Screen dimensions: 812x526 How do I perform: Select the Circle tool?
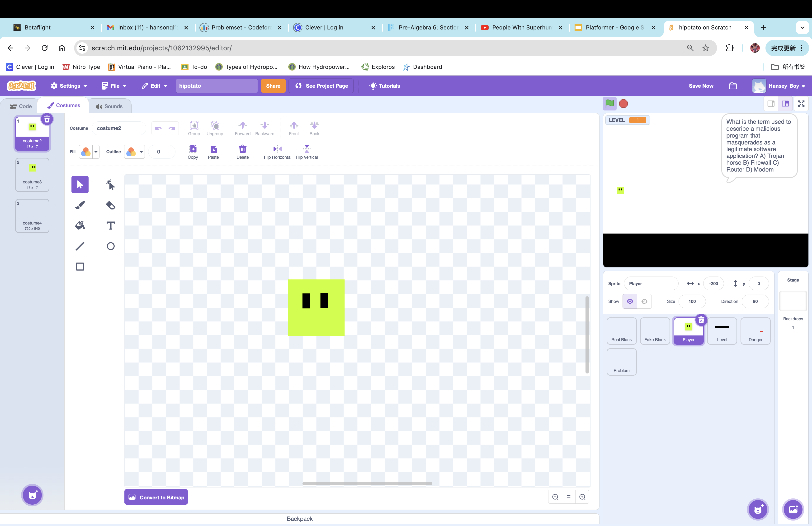[111, 246]
